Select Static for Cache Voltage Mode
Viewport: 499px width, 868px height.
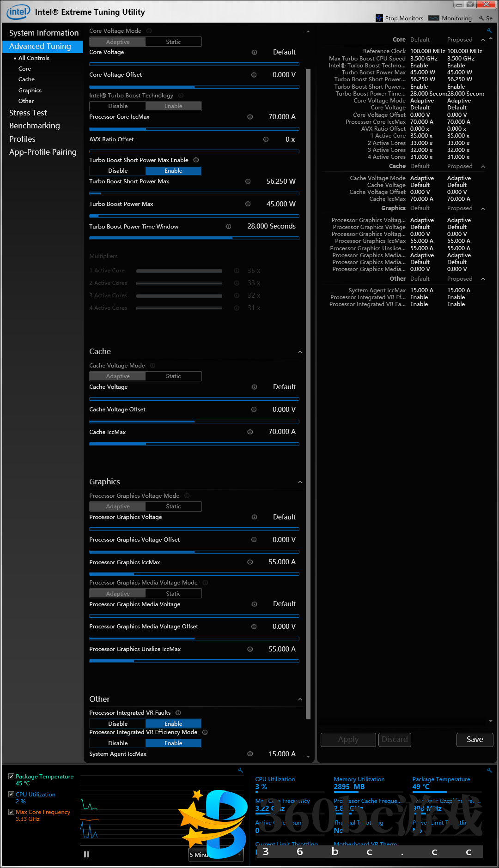173,376
